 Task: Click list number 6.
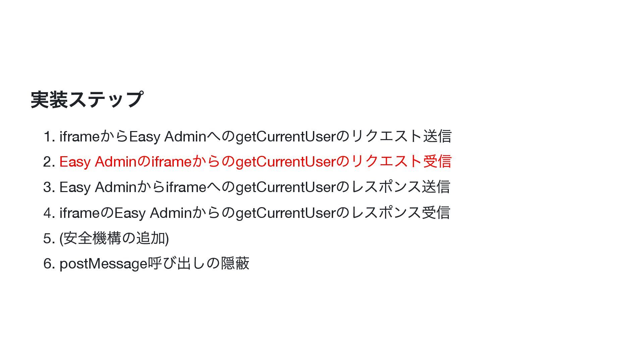tap(49, 264)
